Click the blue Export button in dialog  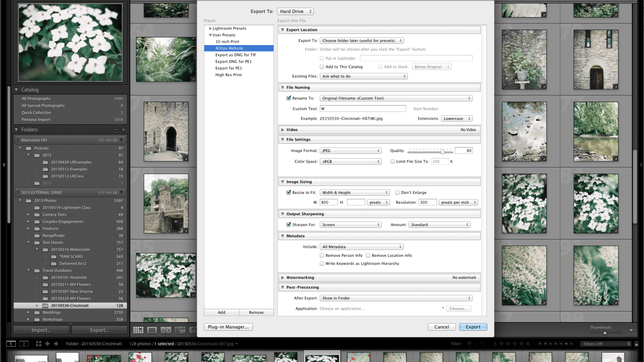click(473, 327)
